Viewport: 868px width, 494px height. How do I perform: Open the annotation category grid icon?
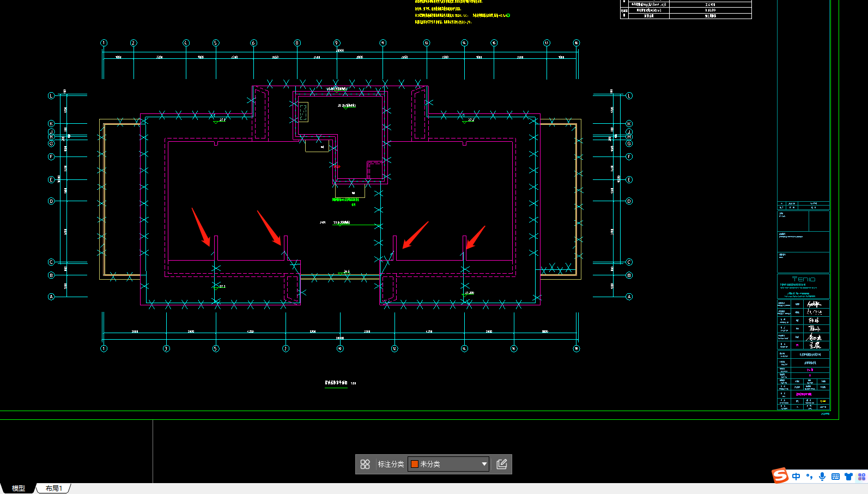365,464
